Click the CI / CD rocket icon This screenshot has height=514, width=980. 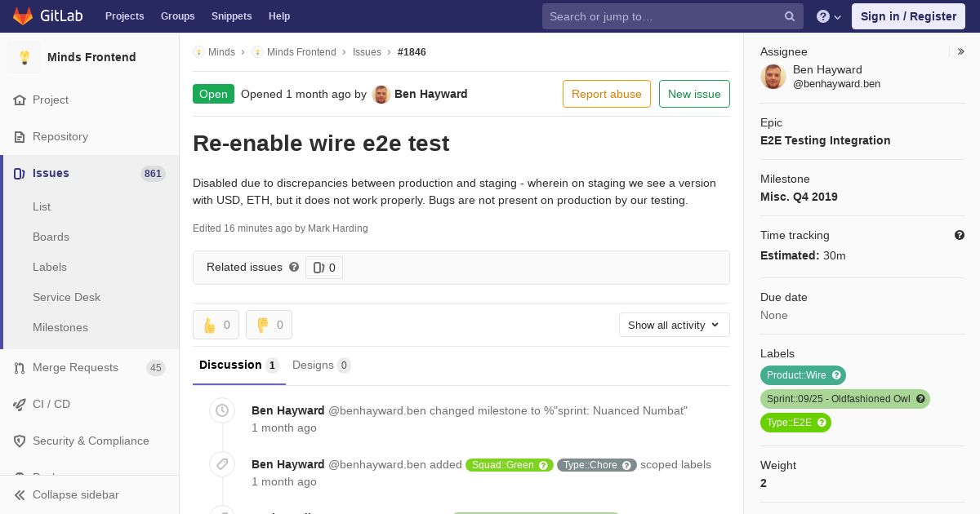pos(20,404)
